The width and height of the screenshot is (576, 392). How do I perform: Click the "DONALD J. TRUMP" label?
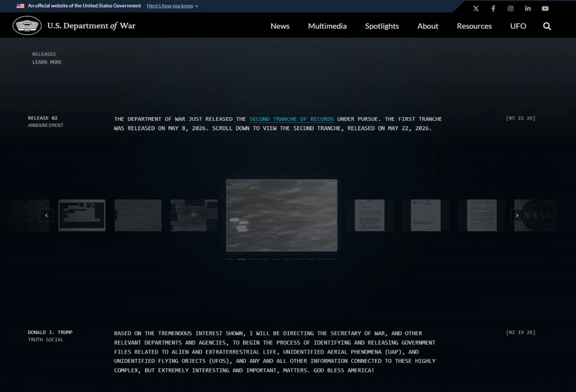coord(50,333)
